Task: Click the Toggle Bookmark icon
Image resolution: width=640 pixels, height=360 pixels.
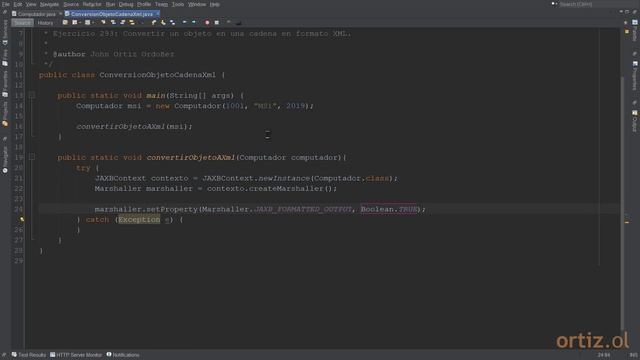Action: pyautogui.click(x=173, y=22)
